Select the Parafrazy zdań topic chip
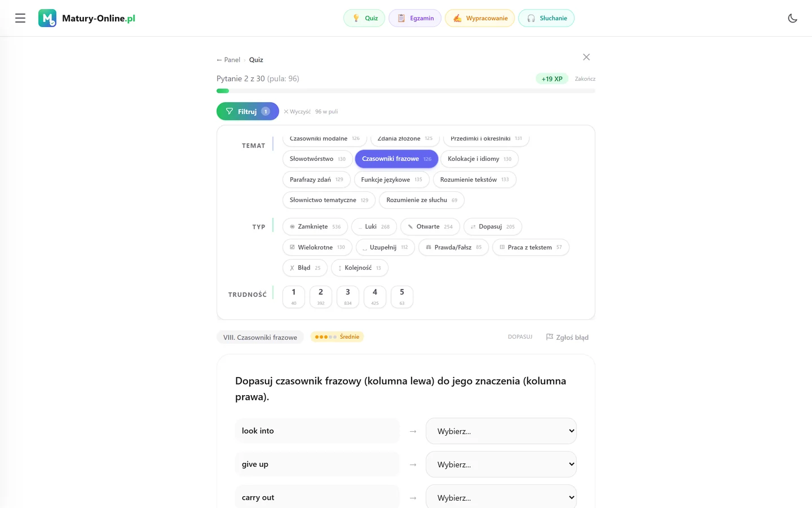This screenshot has height=508, width=812. [x=316, y=179]
